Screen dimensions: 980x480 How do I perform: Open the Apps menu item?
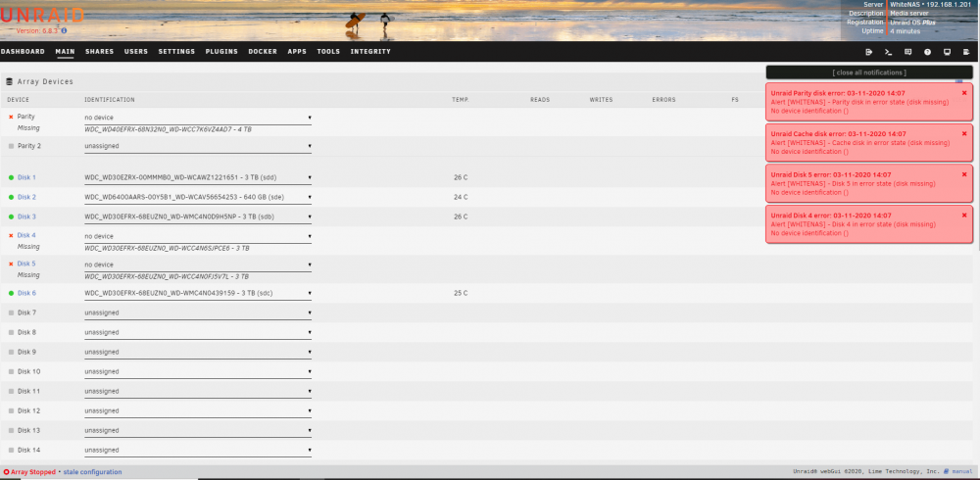[297, 52]
